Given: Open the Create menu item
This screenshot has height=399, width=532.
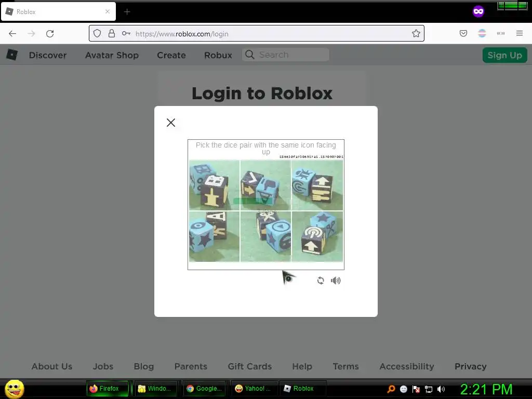Looking at the screenshot, I should (x=171, y=55).
